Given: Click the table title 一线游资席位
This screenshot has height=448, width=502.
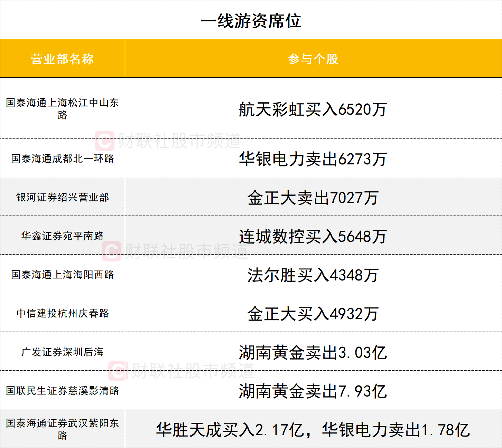Looking at the screenshot, I should tap(251, 21).
